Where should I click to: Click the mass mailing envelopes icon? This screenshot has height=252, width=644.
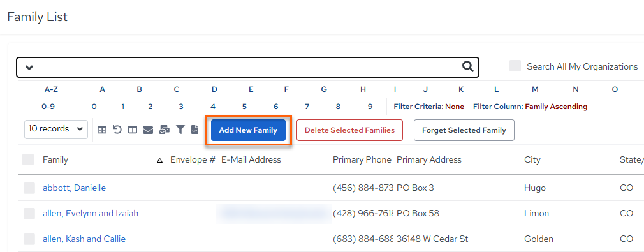click(x=165, y=130)
